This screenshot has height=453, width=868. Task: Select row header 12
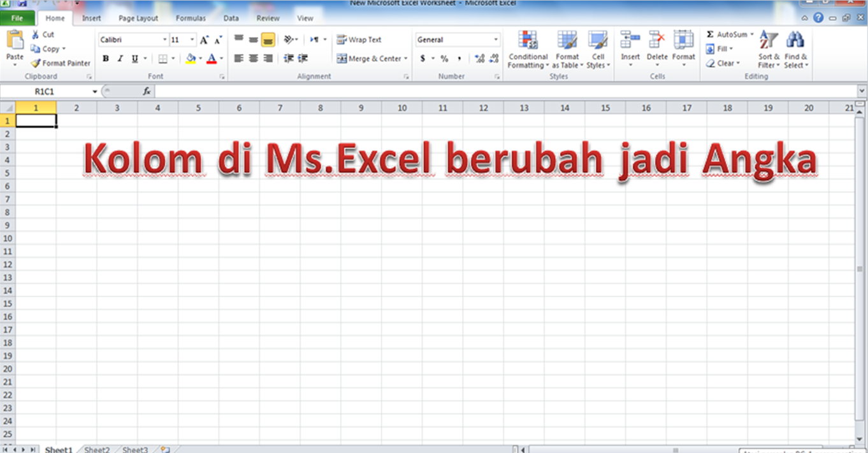pyautogui.click(x=8, y=264)
